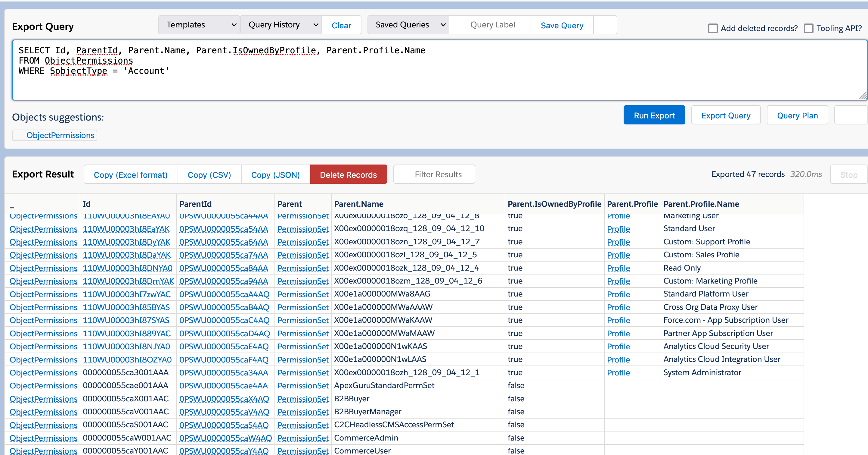The width and height of the screenshot is (868, 455).
Task: Click the Export Query button
Action: tap(725, 115)
